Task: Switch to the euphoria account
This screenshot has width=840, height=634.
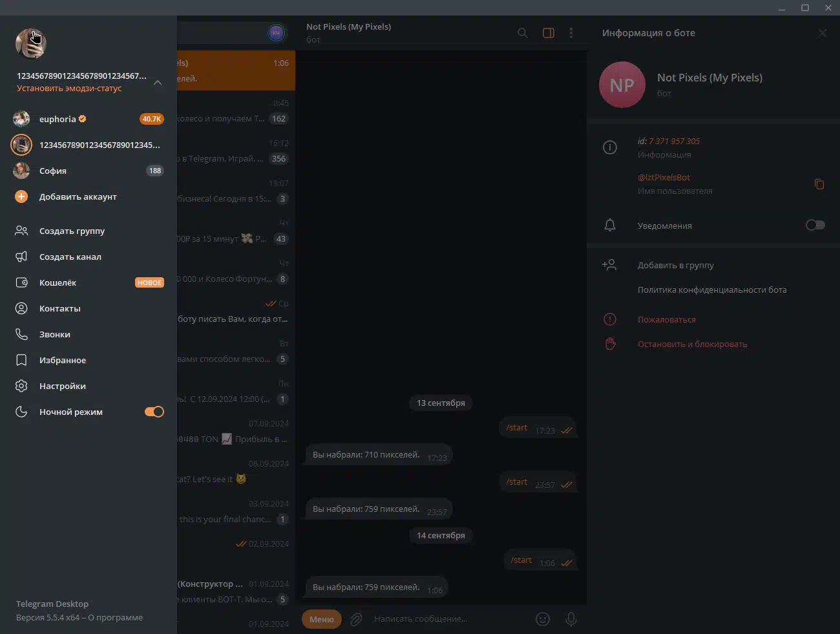Action: [x=58, y=119]
